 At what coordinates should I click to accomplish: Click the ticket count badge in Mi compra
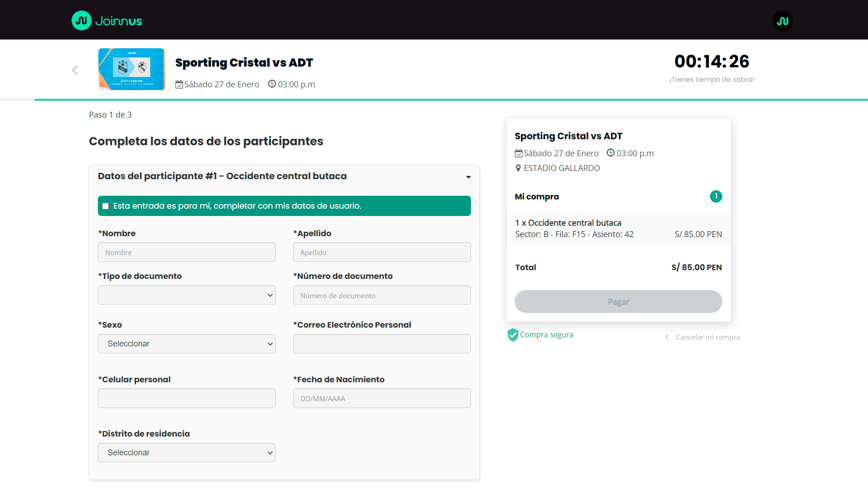(715, 196)
